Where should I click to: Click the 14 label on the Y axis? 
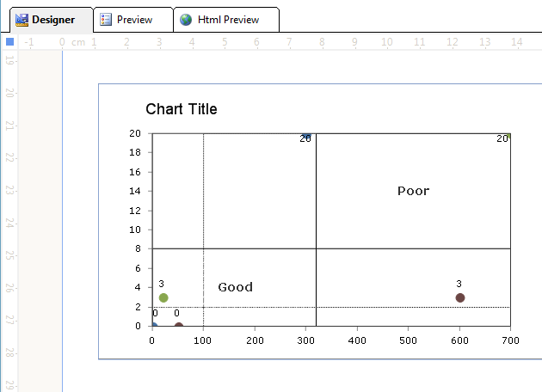(x=135, y=191)
